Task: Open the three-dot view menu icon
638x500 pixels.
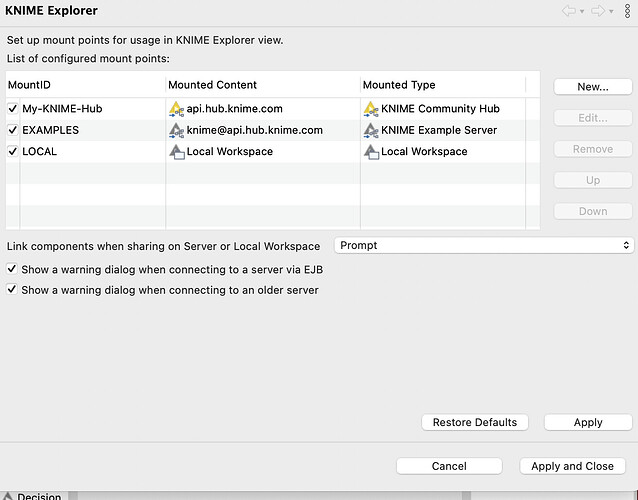Action: pyautogui.click(x=627, y=11)
